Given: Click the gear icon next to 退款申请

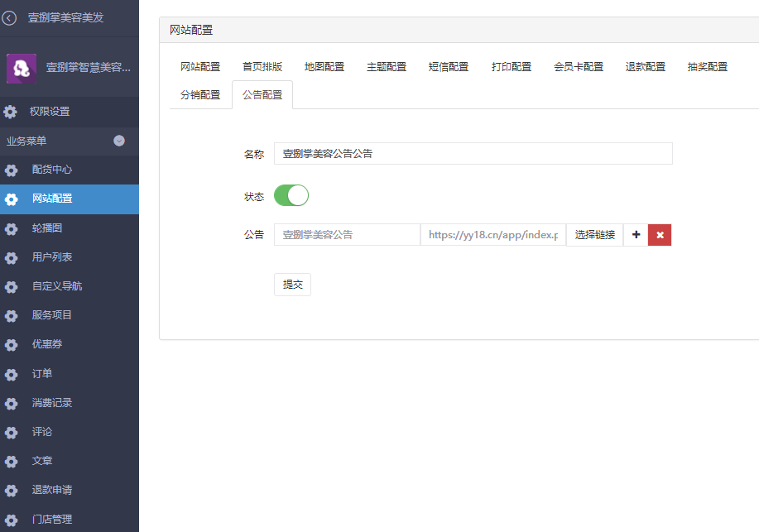Looking at the screenshot, I should (11, 491).
